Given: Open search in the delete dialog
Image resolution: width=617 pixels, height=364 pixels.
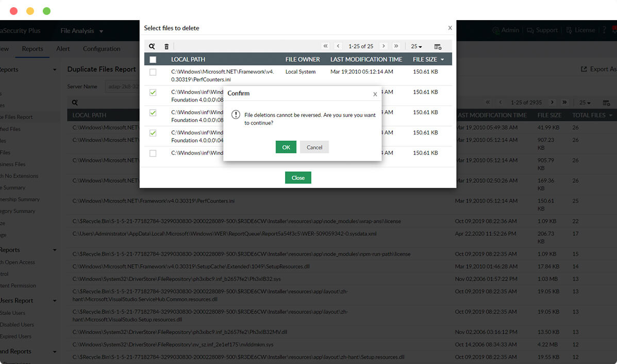Looking at the screenshot, I should tap(152, 46).
